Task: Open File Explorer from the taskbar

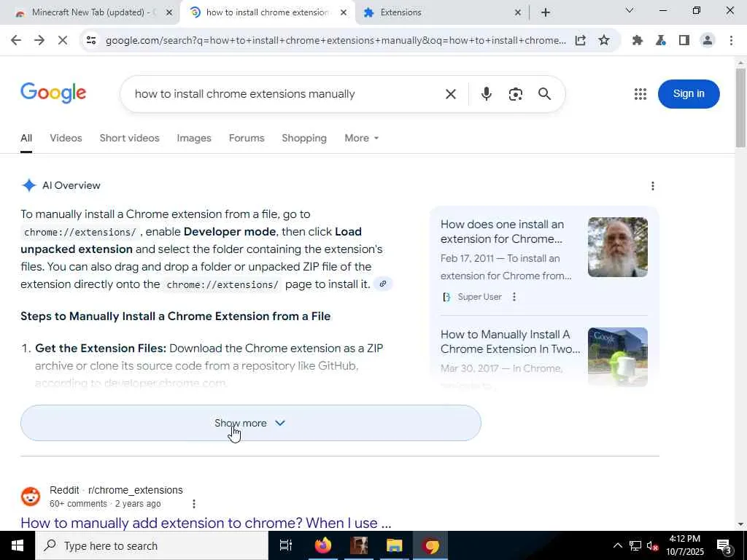Action: pos(395,545)
